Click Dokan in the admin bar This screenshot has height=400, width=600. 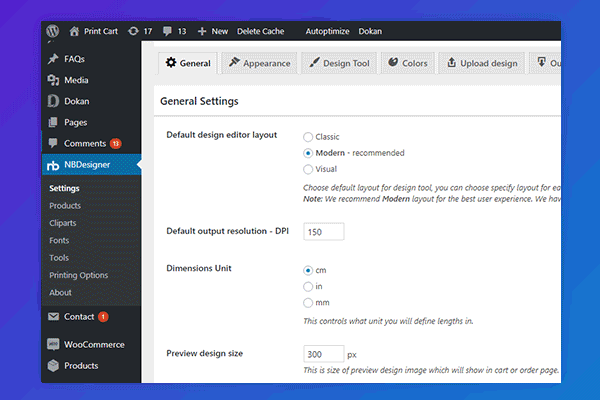[370, 31]
